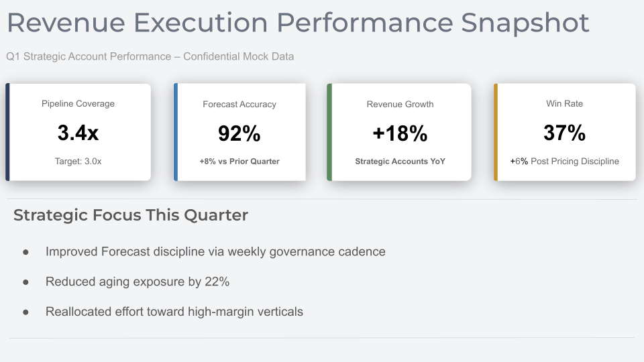Click the green Revenue Growth accent bar

tap(329, 132)
